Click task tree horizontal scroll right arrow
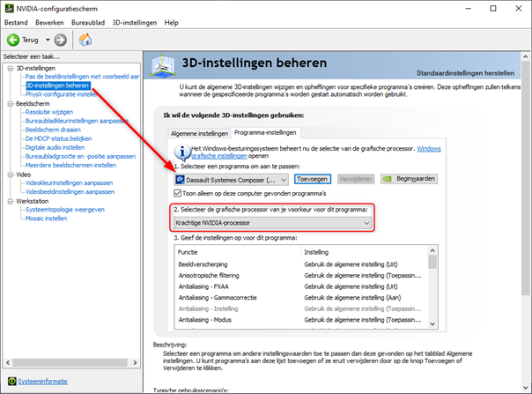 point(135,362)
